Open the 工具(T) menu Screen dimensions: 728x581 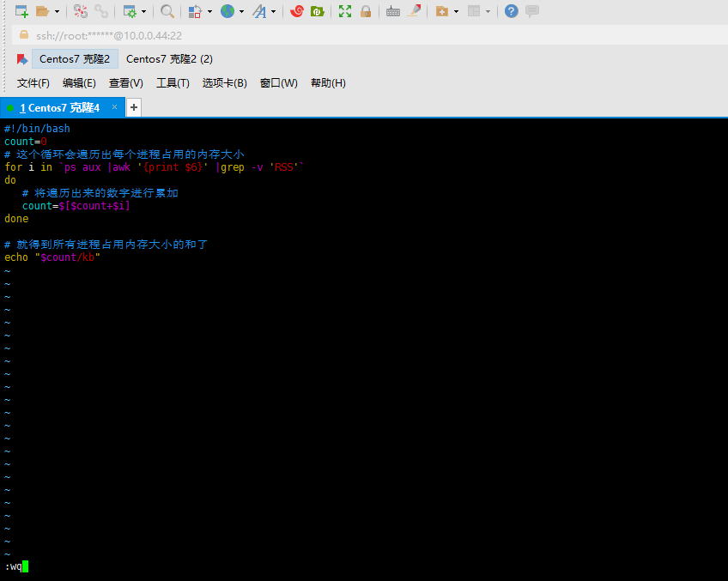[x=173, y=83]
